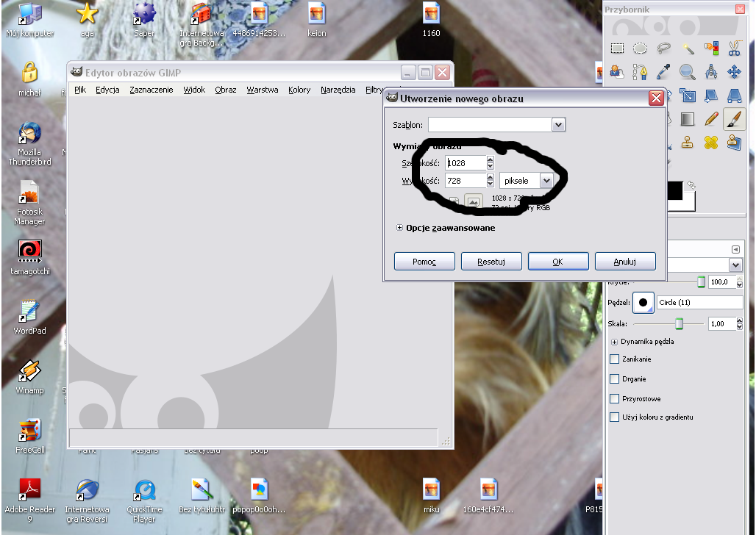
Task: Open the Warstwa menu
Action: [x=263, y=90]
